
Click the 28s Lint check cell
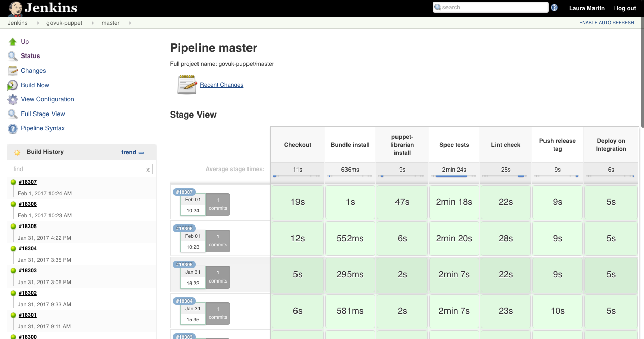(x=506, y=239)
